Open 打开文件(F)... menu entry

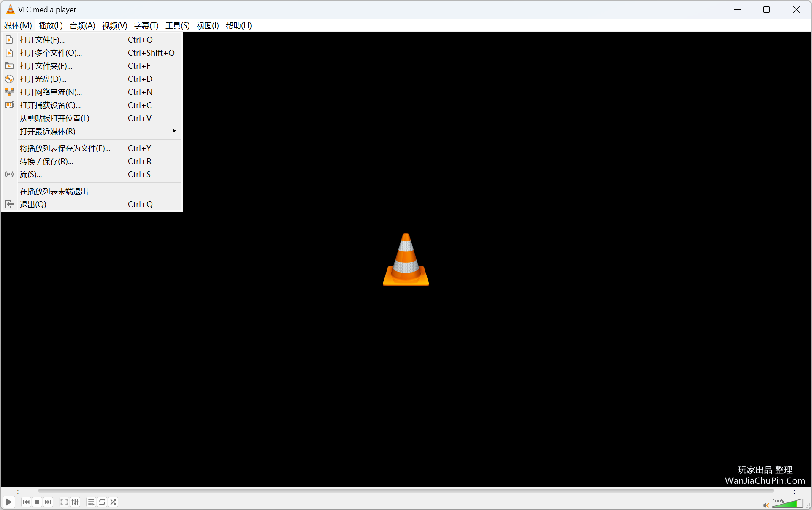(x=92, y=40)
